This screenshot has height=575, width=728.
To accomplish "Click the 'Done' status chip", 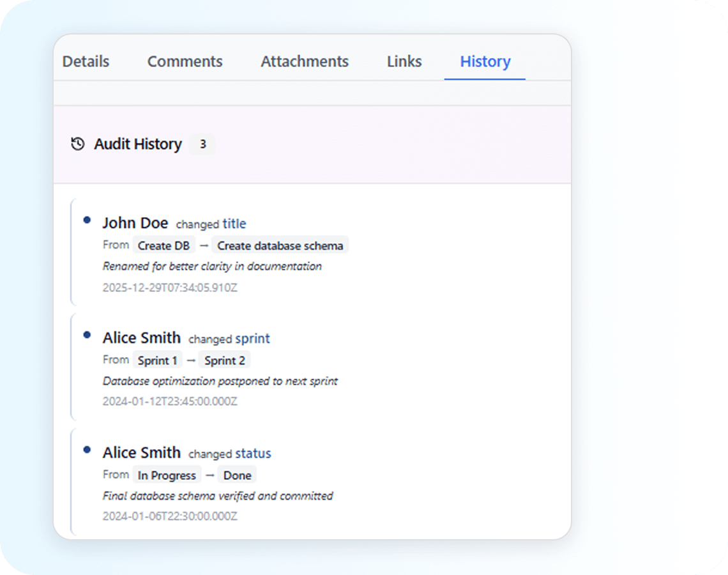I will pyautogui.click(x=237, y=475).
